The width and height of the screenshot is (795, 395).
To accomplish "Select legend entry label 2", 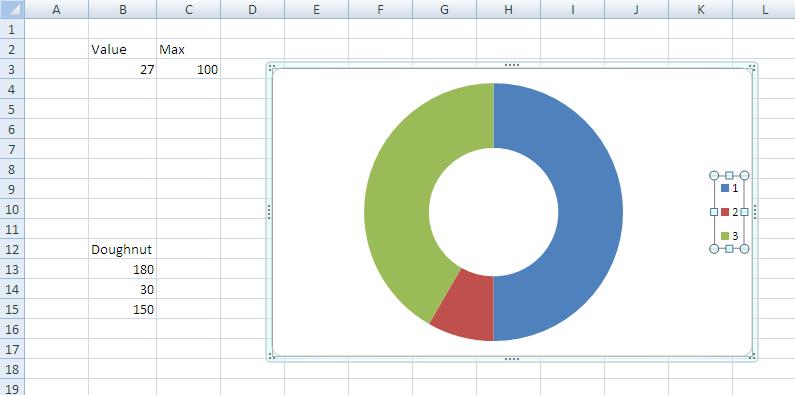I will (735, 212).
